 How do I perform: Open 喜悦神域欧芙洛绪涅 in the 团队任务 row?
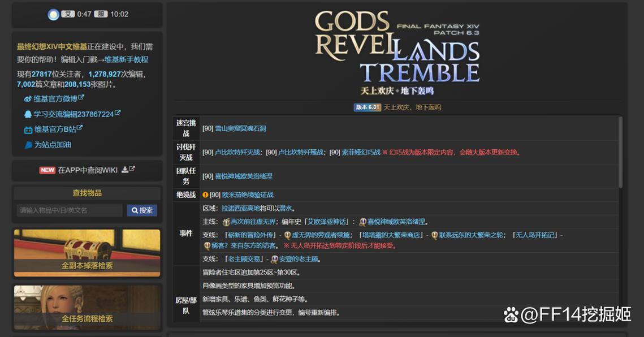pos(244,176)
